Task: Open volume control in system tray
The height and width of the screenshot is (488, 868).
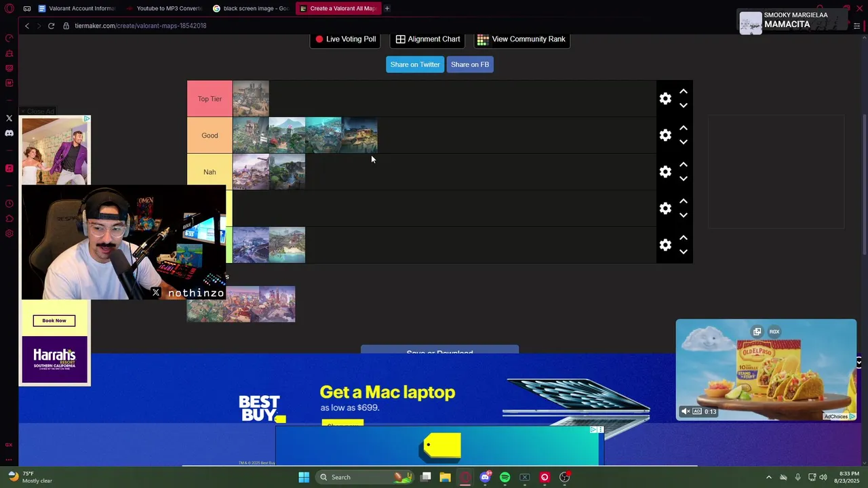Action: click(x=823, y=477)
